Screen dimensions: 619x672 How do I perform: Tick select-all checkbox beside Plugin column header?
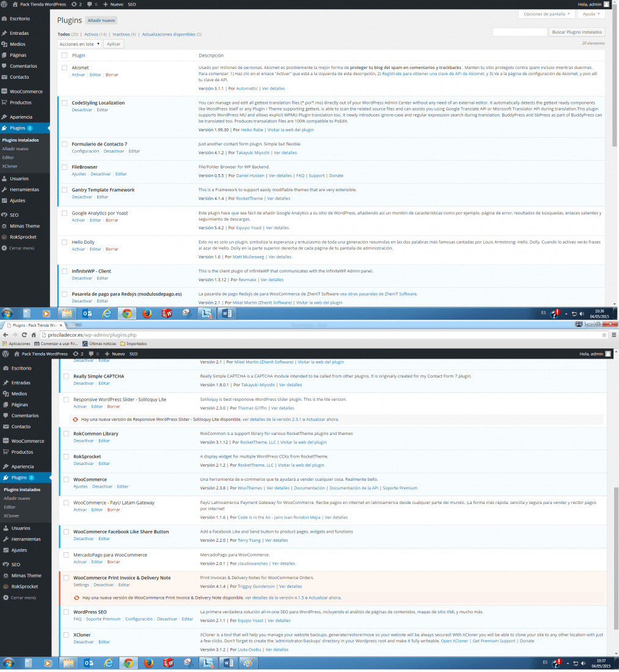[64, 55]
